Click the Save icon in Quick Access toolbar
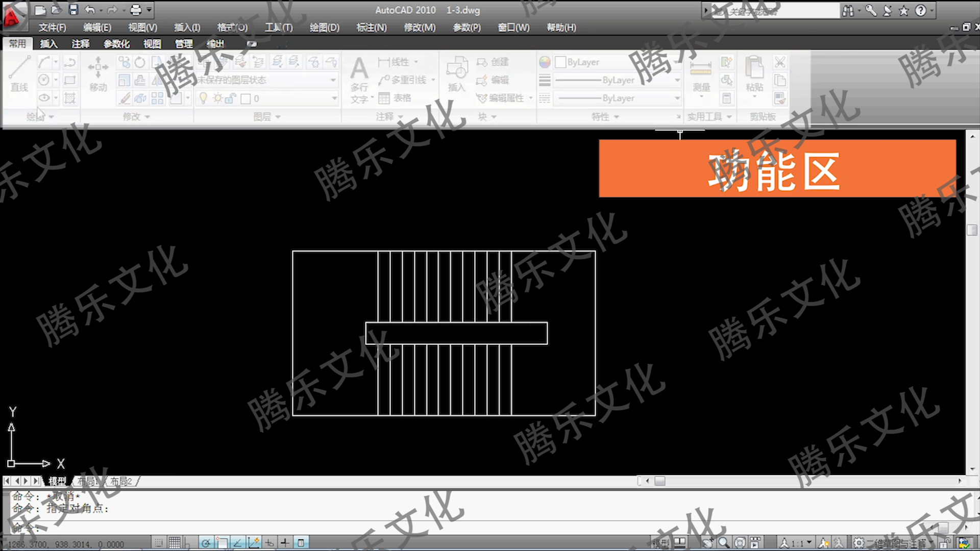The width and height of the screenshot is (980, 551). point(73,10)
